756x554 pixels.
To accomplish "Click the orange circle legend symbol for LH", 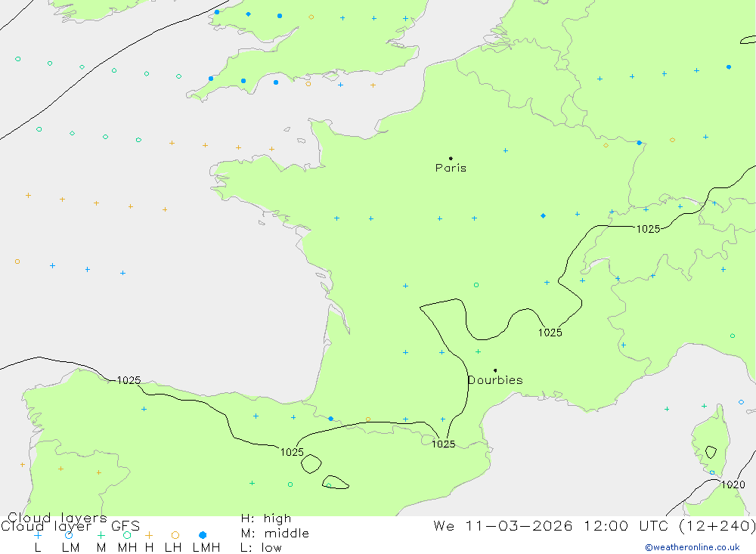I will 175,535.
